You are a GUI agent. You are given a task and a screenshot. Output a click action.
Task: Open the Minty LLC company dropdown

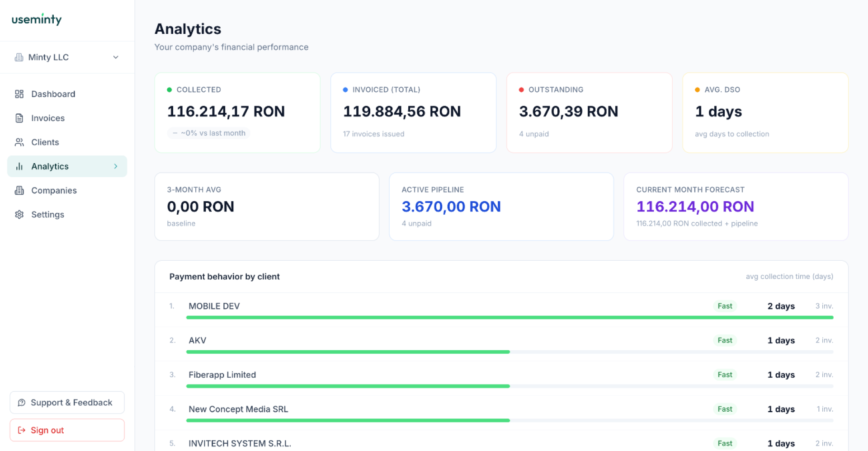pos(116,57)
